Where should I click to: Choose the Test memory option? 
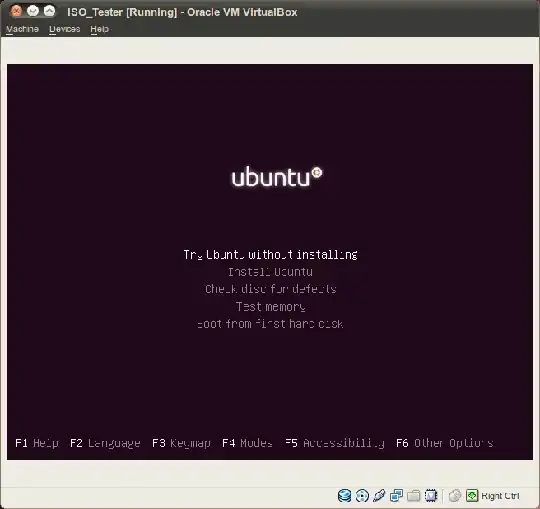270,307
